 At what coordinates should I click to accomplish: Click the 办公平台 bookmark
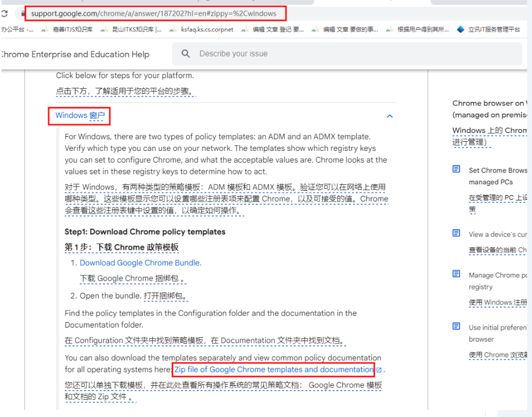point(17,30)
